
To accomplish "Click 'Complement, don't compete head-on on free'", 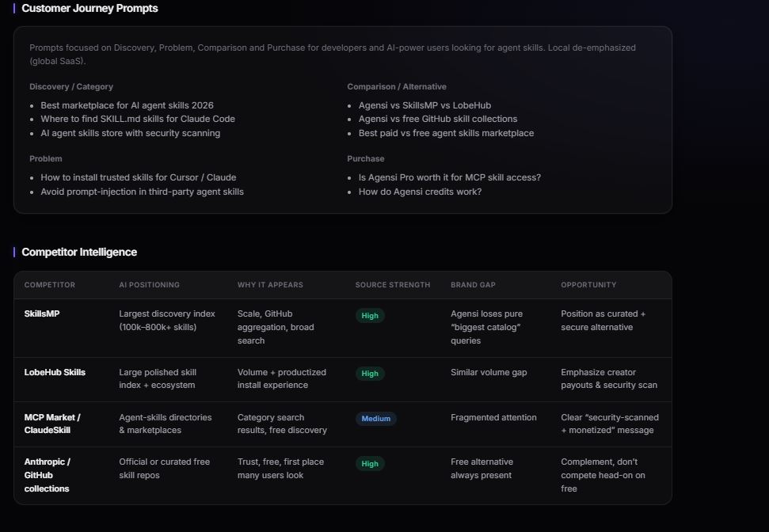I will [x=603, y=475].
